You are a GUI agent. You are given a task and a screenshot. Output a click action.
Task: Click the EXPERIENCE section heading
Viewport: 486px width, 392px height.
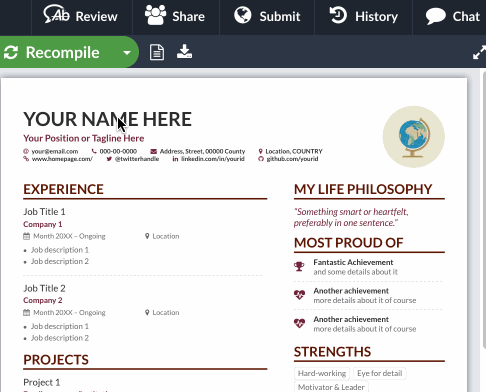[x=63, y=189]
